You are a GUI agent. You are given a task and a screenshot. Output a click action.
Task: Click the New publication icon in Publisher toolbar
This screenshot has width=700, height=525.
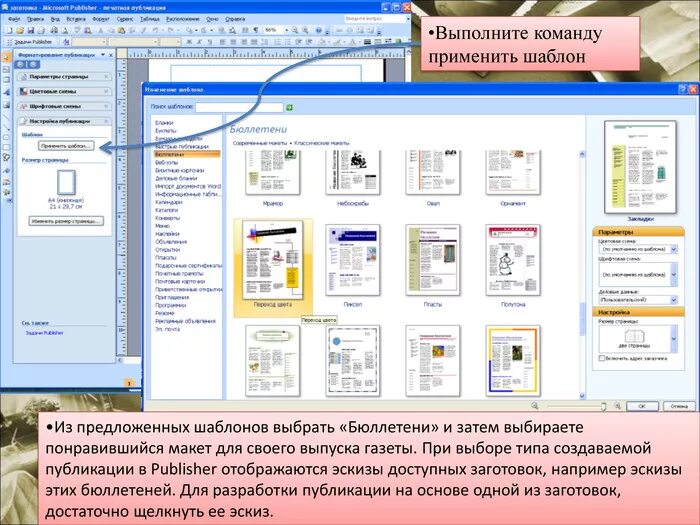pyautogui.click(x=9, y=30)
